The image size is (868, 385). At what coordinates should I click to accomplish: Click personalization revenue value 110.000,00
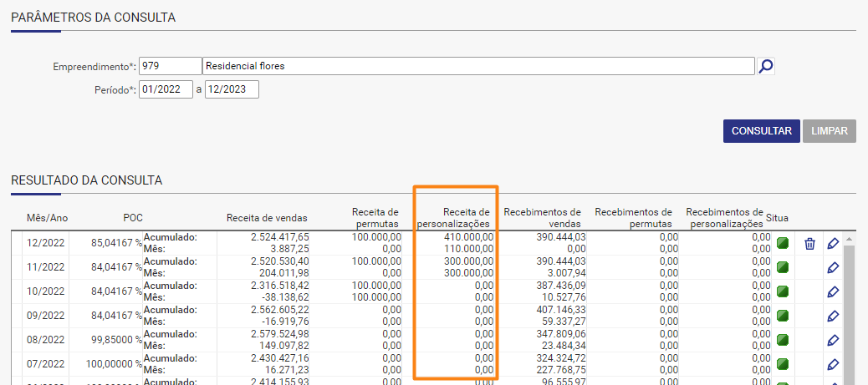pyautogui.click(x=468, y=249)
